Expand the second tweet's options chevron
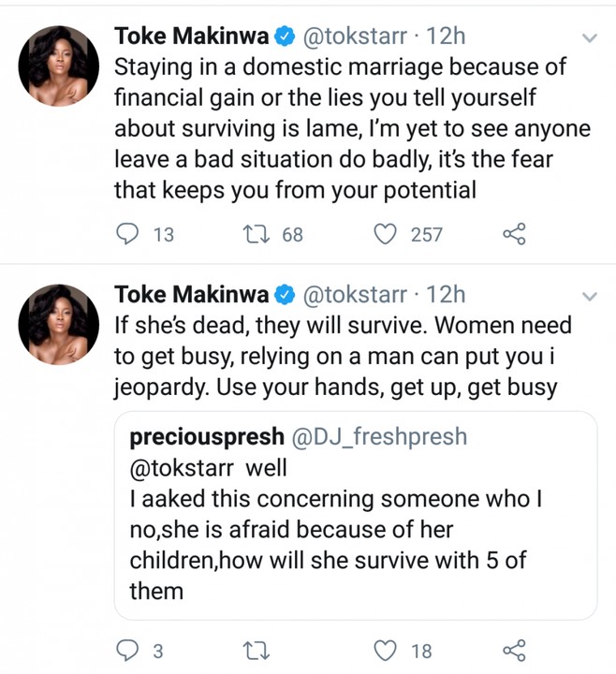Screen dimensions: 616x674 [x=590, y=297]
